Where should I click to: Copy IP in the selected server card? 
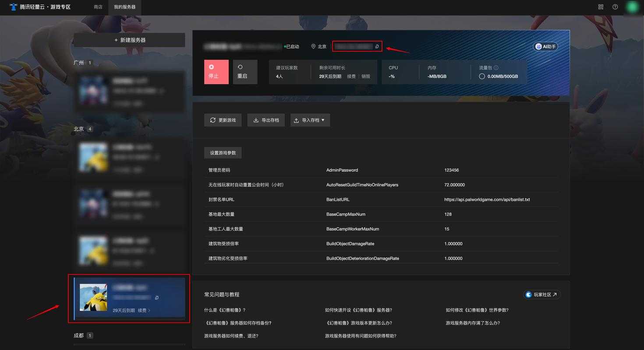157,297
